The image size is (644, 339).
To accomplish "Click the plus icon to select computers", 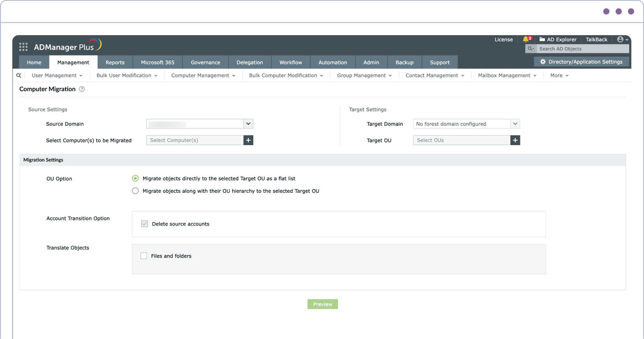I will (248, 140).
